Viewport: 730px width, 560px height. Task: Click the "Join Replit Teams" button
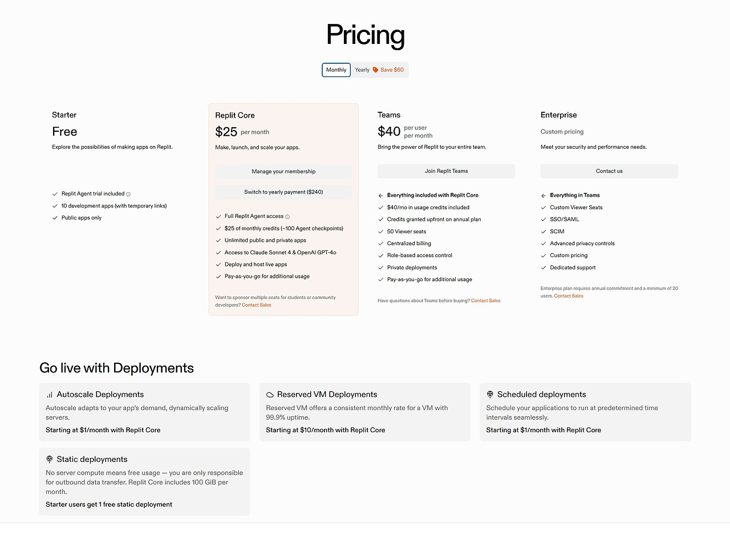click(x=446, y=171)
